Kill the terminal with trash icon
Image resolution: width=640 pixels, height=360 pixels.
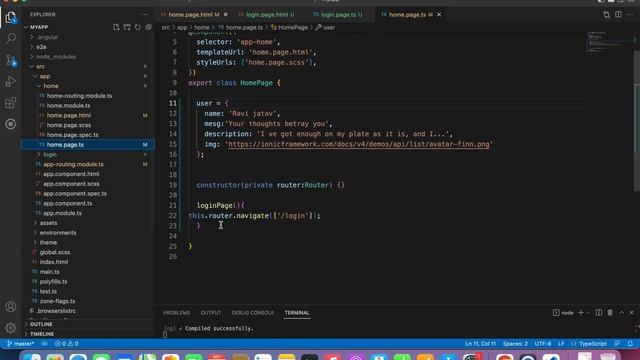[x=610, y=313]
